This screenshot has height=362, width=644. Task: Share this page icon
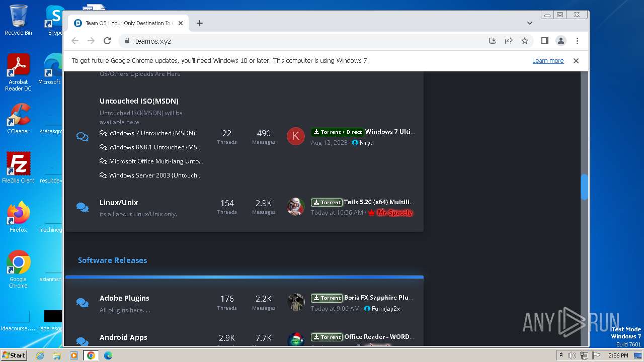point(509,41)
